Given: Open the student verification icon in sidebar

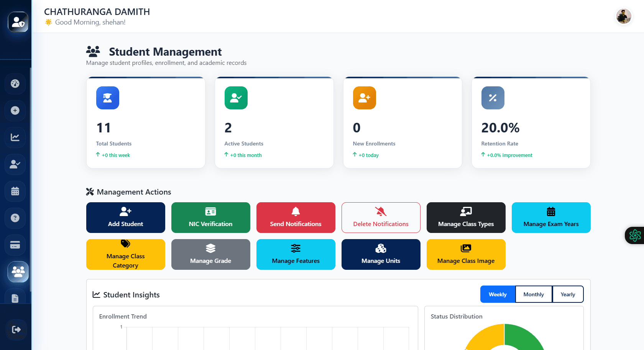Looking at the screenshot, I should (15, 164).
